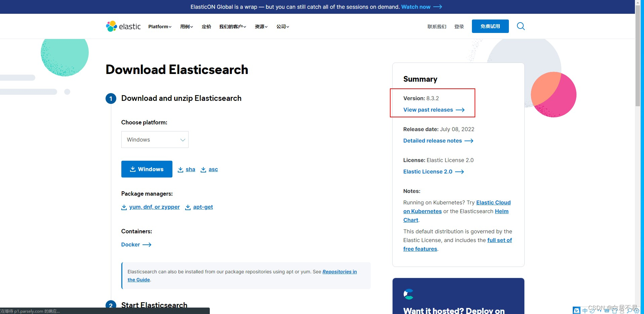Open the site search magnifier icon

(x=521, y=26)
